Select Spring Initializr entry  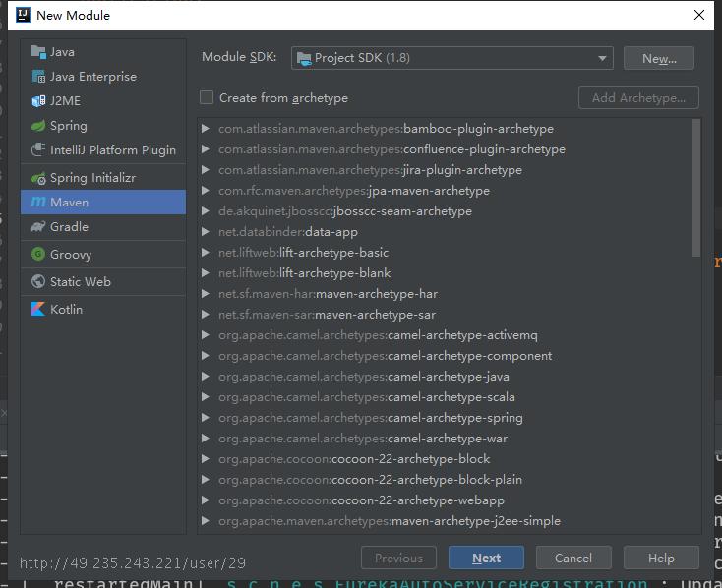pos(103,178)
